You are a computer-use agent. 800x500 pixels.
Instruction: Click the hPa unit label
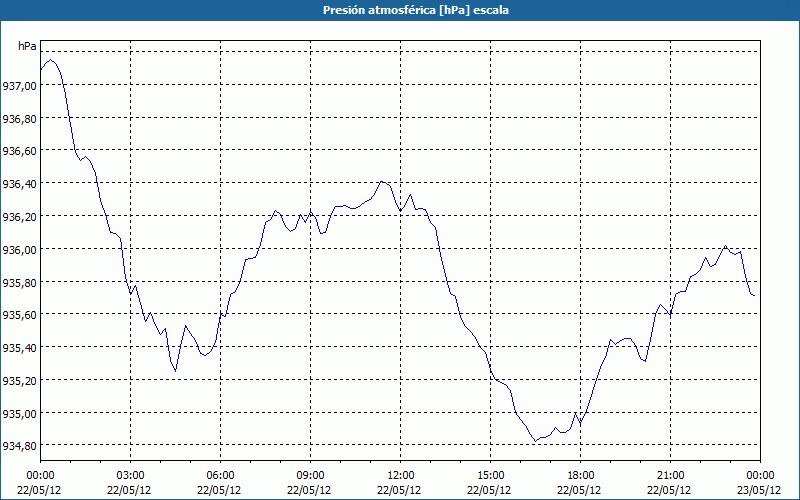[x=27, y=46]
